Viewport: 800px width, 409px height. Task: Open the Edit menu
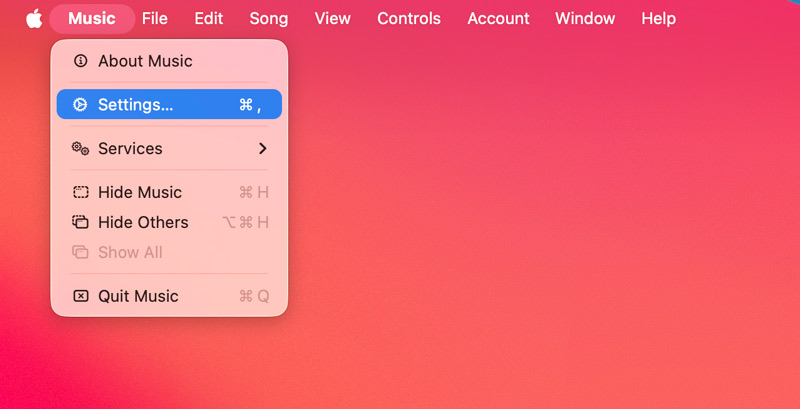point(209,19)
